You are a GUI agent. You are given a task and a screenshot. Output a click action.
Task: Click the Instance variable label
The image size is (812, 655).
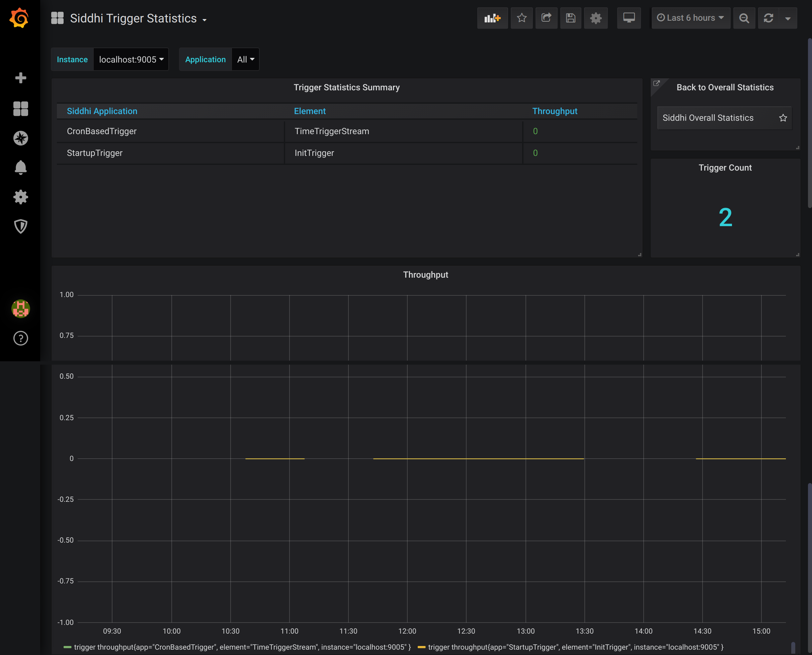pyautogui.click(x=72, y=59)
